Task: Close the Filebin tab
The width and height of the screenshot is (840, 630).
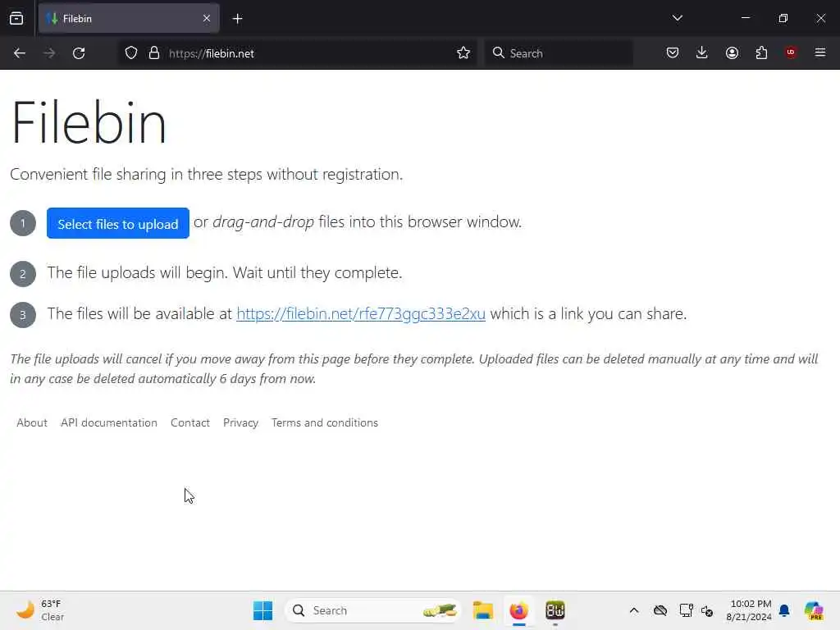Action: [207, 19]
